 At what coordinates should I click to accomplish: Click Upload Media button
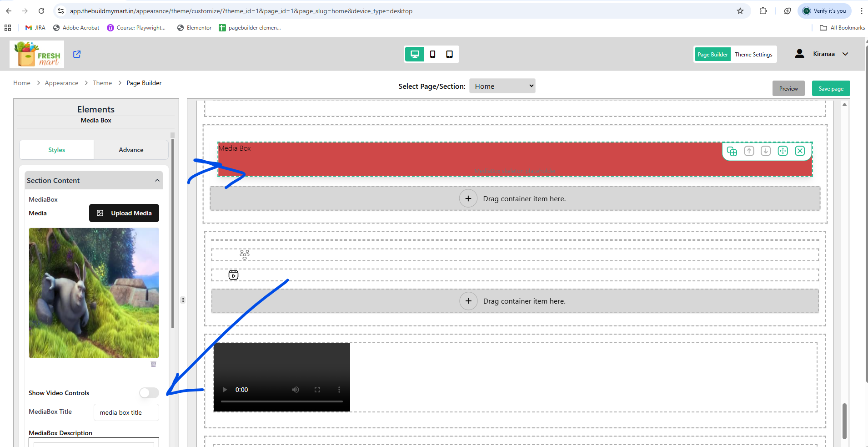(124, 213)
